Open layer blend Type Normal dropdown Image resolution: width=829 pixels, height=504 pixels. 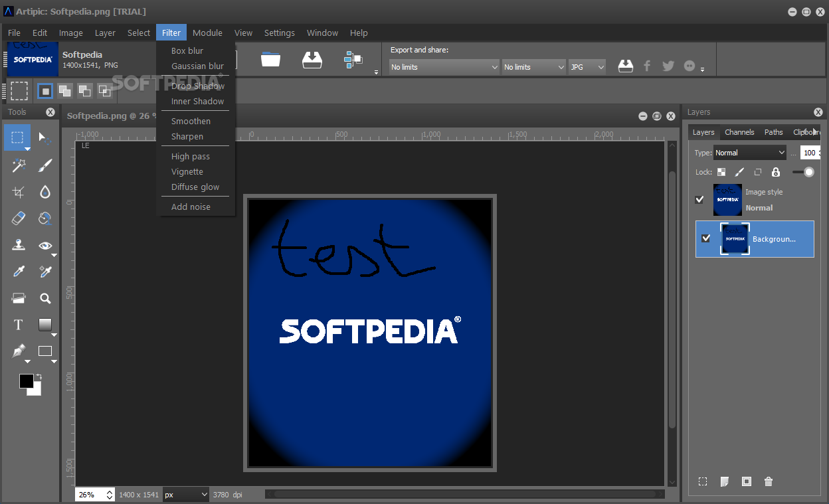click(x=750, y=153)
